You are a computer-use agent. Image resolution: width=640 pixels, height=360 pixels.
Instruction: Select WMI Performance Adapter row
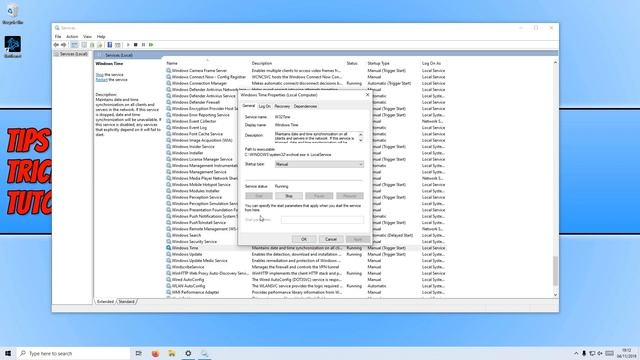(306, 292)
